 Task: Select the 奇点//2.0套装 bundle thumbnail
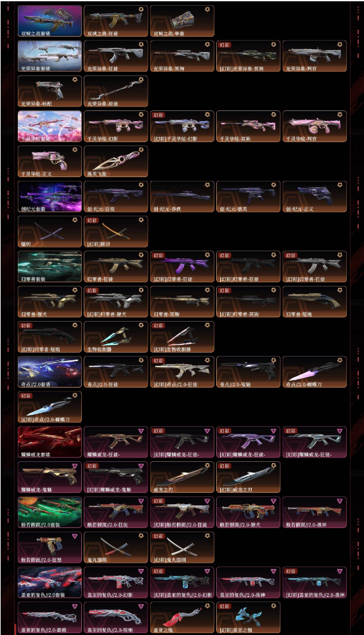click(x=50, y=372)
